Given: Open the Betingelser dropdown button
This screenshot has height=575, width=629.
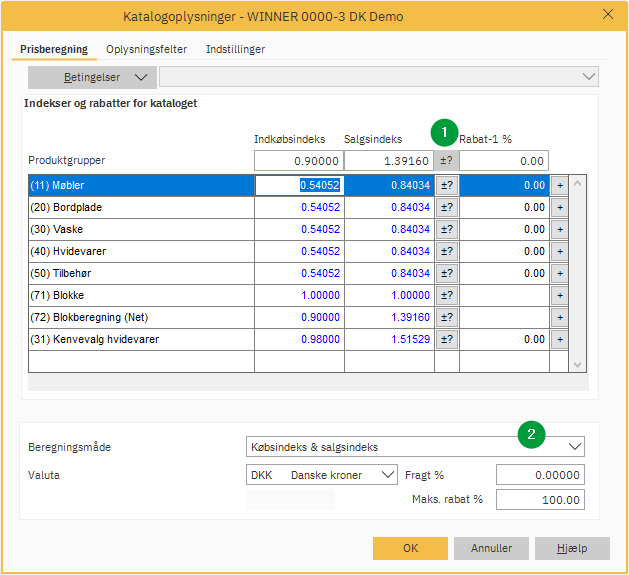Looking at the screenshot, I should click(92, 77).
